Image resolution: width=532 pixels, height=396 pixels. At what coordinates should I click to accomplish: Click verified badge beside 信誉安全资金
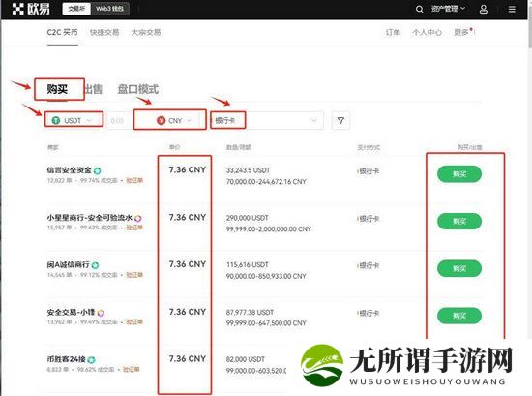[98, 170]
